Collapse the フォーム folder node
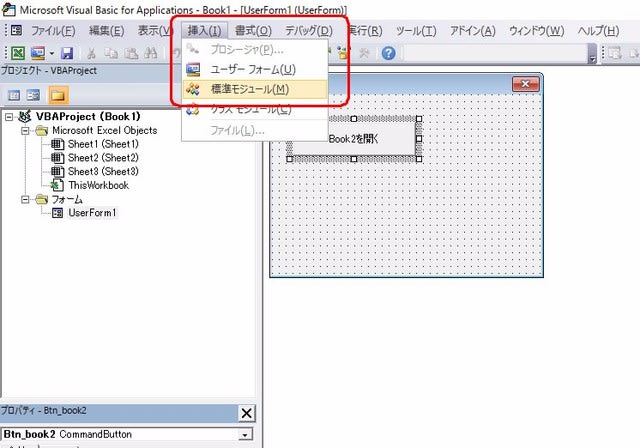640x448 pixels. pos(25,200)
